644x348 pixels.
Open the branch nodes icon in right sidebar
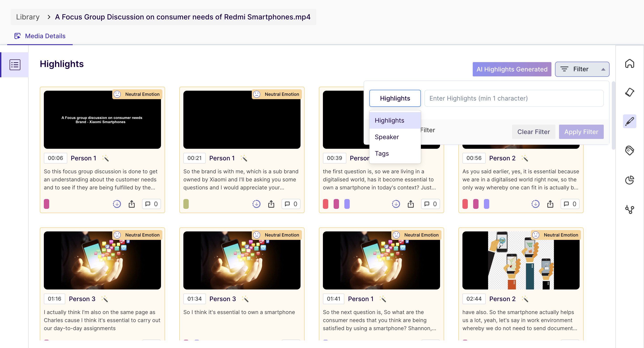(x=629, y=209)
